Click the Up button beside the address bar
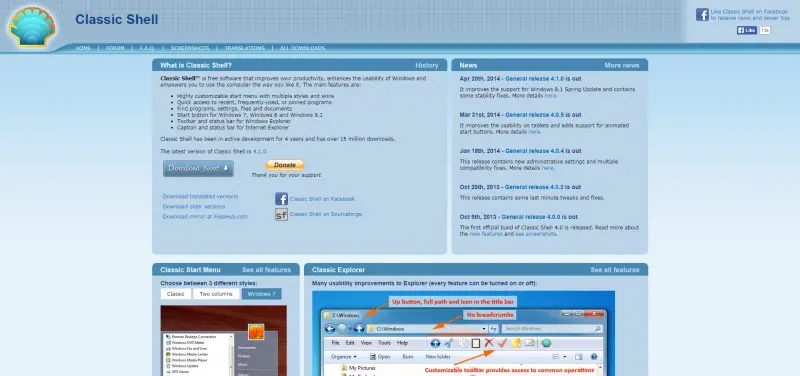Viewport: 800px width, 376px height. click(359, 329)
